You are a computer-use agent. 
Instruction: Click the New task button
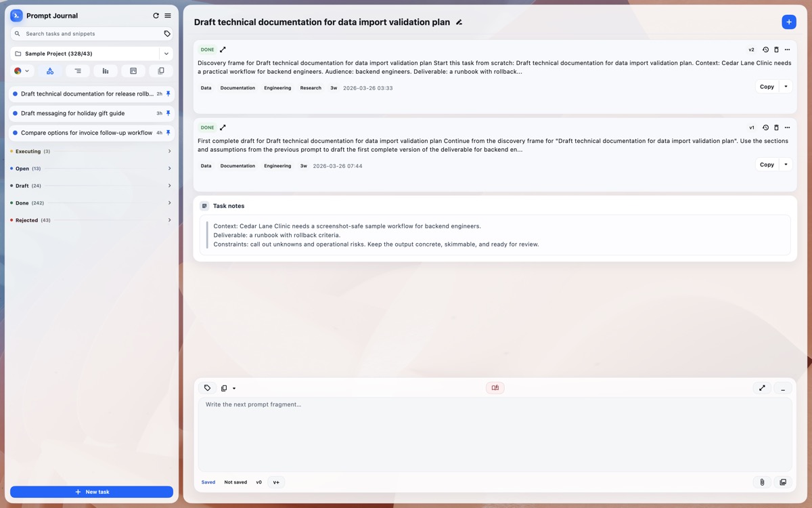tap(91, 492)
